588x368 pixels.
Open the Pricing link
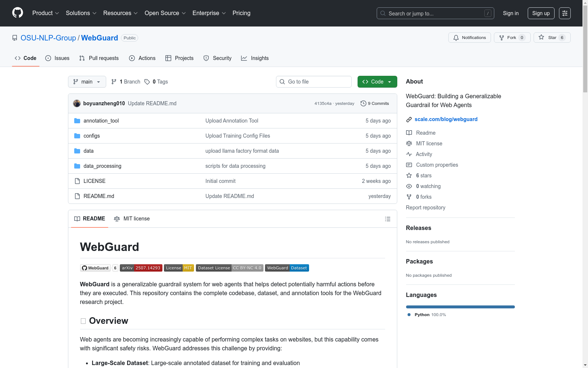pos(241,13)
